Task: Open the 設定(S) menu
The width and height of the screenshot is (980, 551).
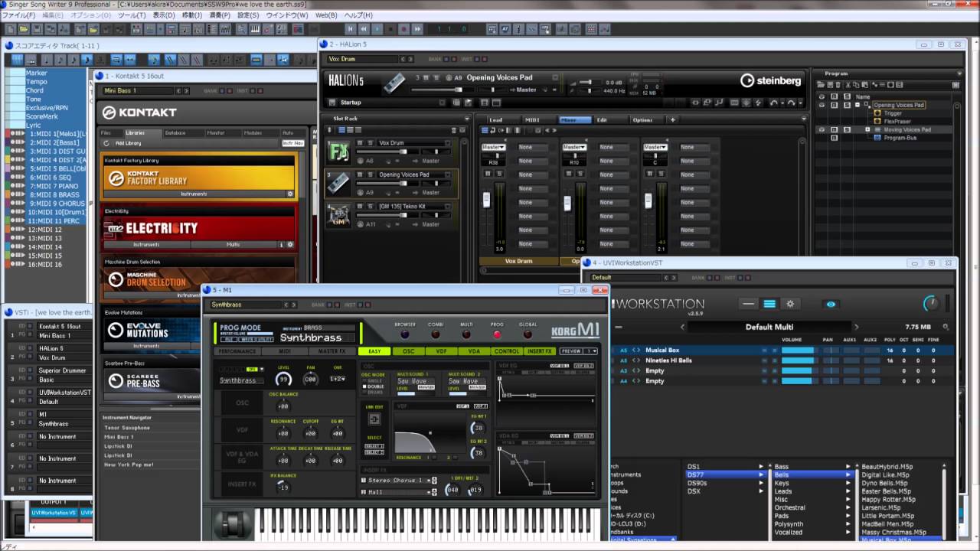Action: (x=248, y=15)
